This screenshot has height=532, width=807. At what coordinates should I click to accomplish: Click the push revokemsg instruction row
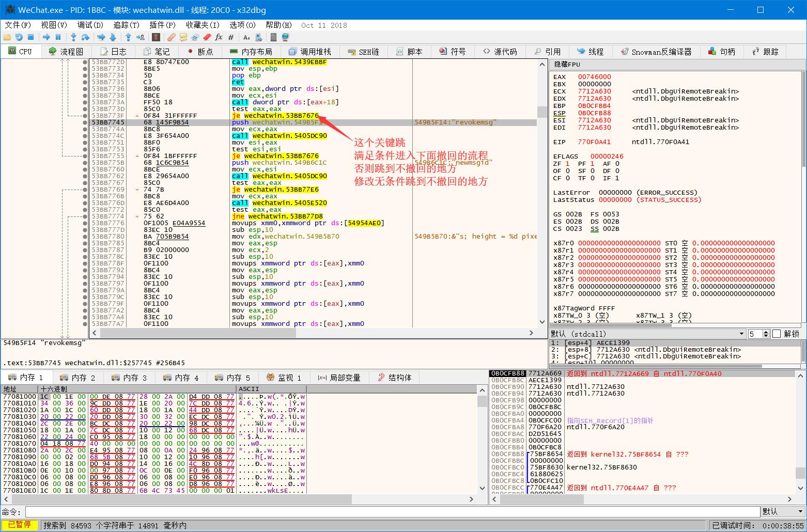(313, 122)
